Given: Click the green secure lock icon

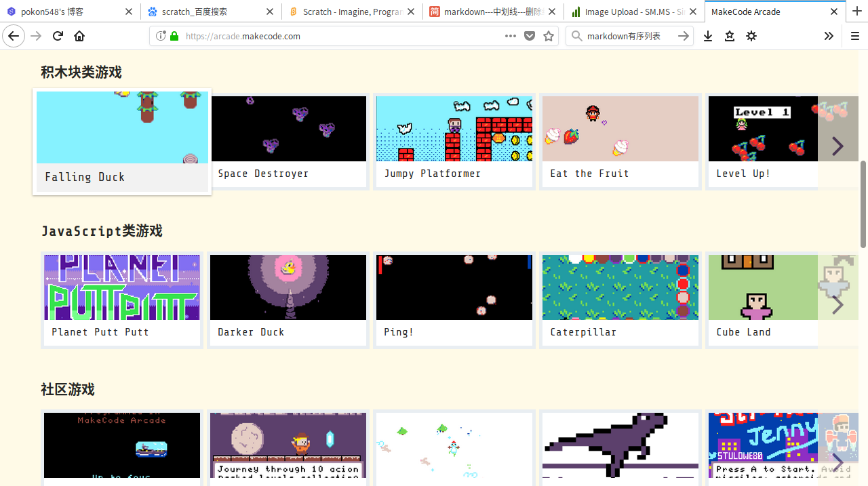Looking at the screenshot, I should click(174, 36).
